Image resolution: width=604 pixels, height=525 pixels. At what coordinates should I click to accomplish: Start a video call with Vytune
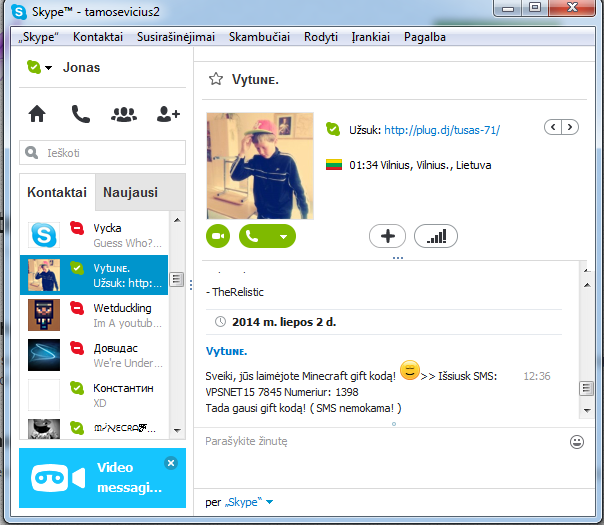coord(218,236)
